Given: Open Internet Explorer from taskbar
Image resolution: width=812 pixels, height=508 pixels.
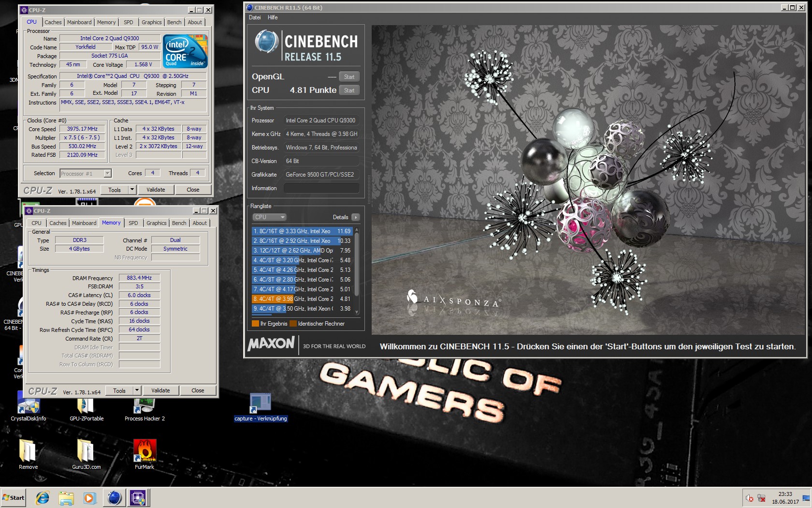Looking at the screenshot, I should click(x=43, y=497).
